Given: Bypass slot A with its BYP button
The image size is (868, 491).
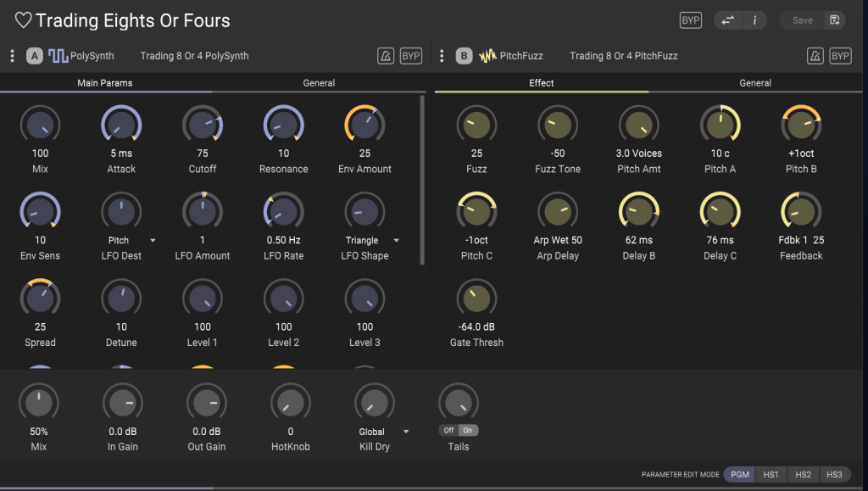Looking at the screenshot, I should tap(411, 56).
